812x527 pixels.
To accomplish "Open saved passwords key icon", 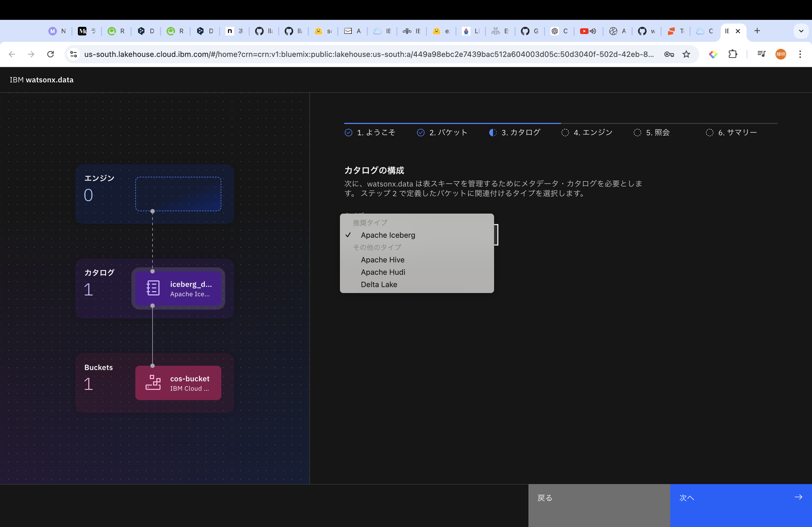I will coord(669,54).
